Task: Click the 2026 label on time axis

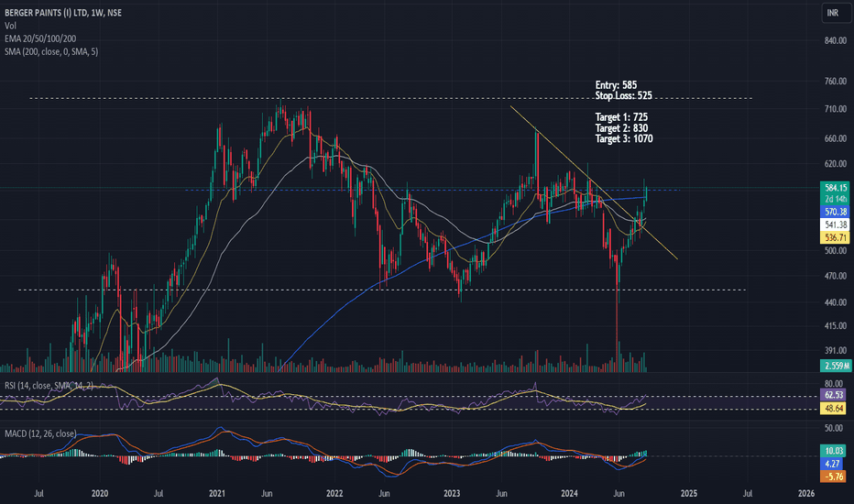Action: [806, 494]
